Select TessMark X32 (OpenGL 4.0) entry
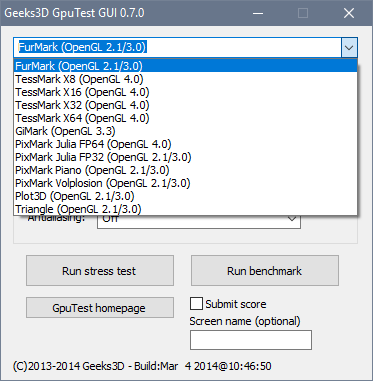The image size is (373, 381). pos(186,105)
